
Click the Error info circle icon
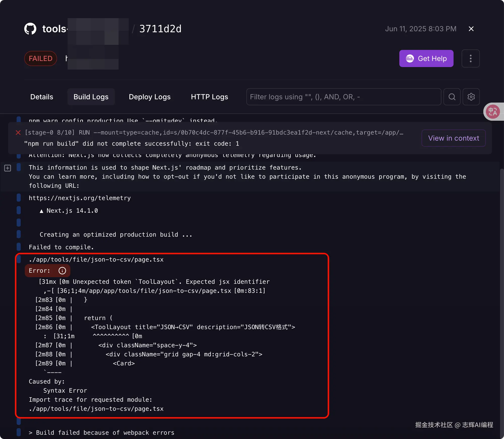(x=62, y=271)
